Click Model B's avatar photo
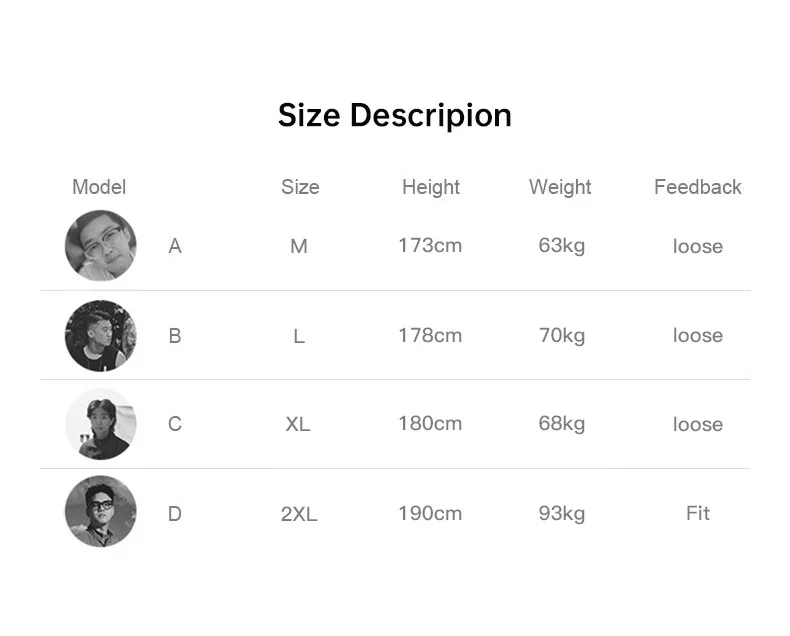The width and height of the screenshot is (790, 636). pyautogui.click(x=100, y=336)
